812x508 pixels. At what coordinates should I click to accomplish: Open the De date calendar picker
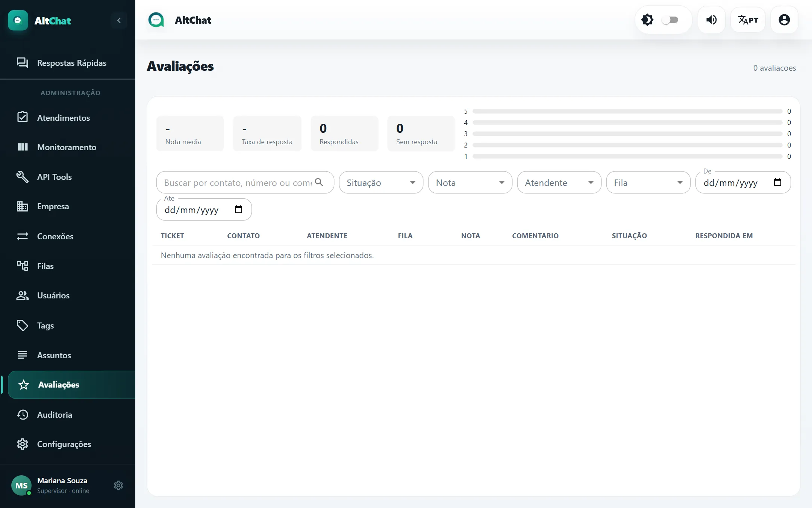[x=777, y=183]
